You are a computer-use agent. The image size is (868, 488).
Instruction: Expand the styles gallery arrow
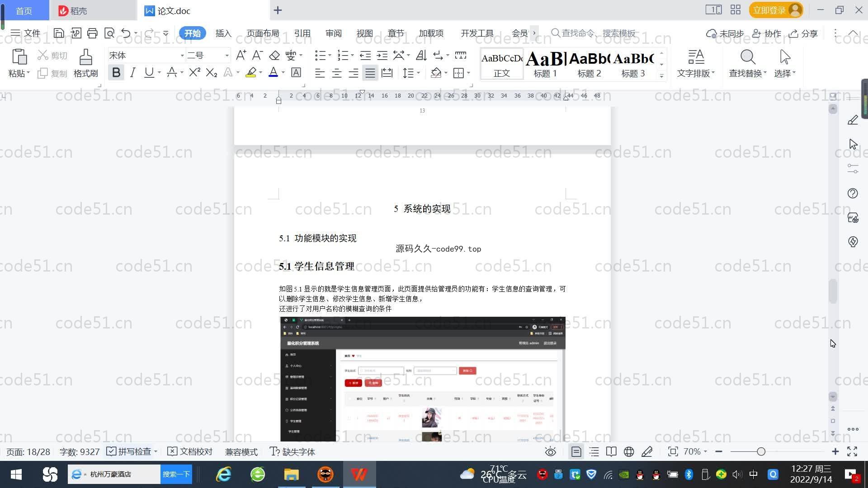(x=661, y=75)
